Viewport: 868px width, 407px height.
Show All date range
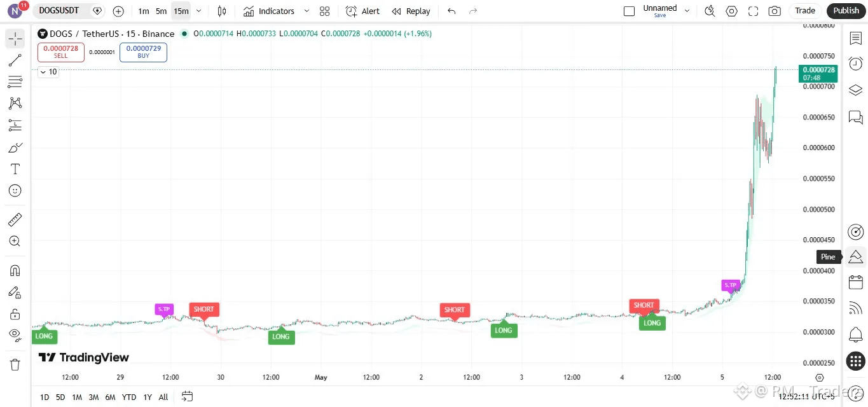[x=163, y=397]
